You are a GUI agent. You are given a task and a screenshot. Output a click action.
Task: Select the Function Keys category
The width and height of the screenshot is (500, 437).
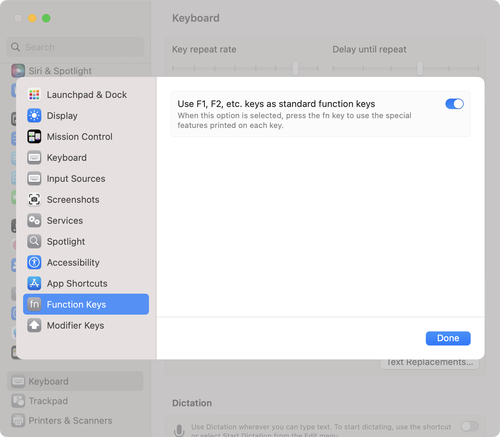[86, 304]
